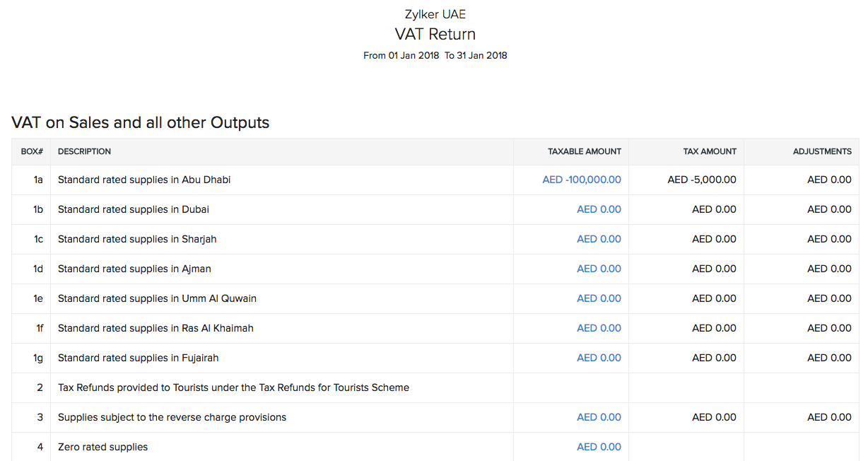Image resolution: width=868 pixels, height=461 pixels.
Task: Open the Zero rated supplies taxable amount link
Action: click(x=599, y=447)
